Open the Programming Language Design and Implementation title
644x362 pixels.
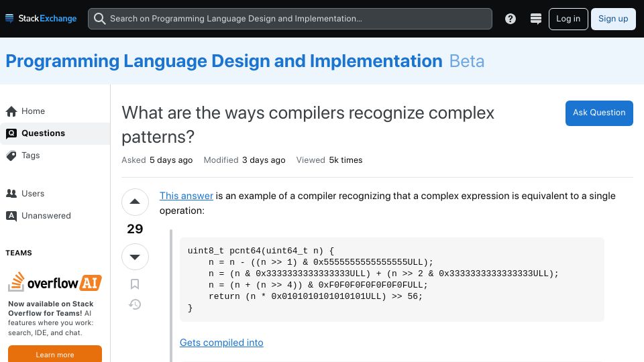pyautogui.click(x=224, y=61)
